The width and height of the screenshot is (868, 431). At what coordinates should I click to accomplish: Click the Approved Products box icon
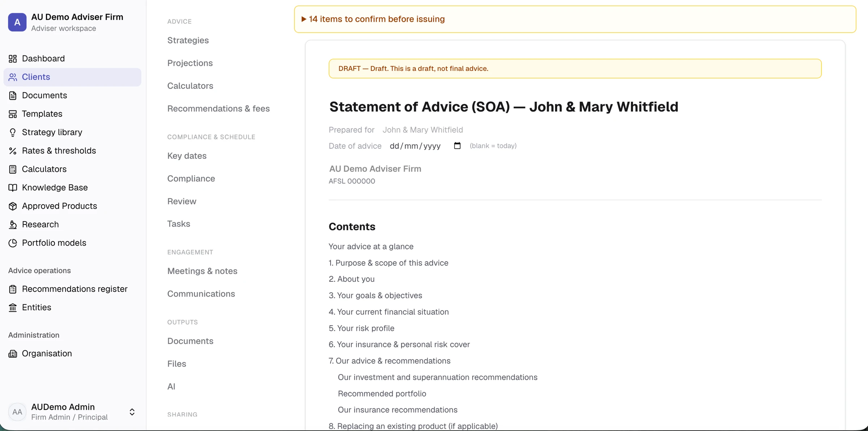click(13, 206)
